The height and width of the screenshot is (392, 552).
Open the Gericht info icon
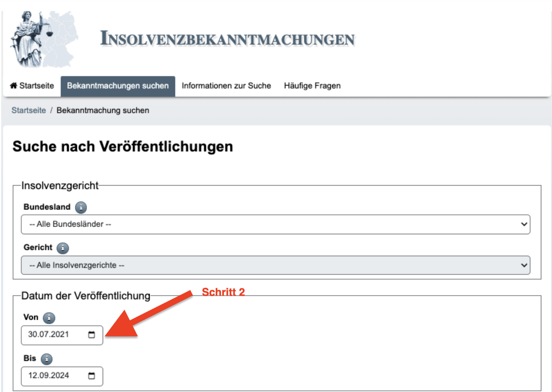coord(63,248)
